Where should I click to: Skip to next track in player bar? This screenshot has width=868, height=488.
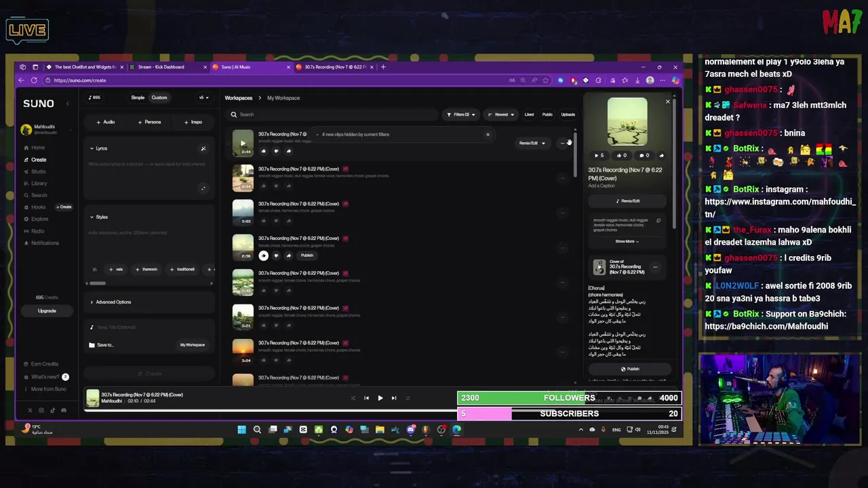point(393,398)
